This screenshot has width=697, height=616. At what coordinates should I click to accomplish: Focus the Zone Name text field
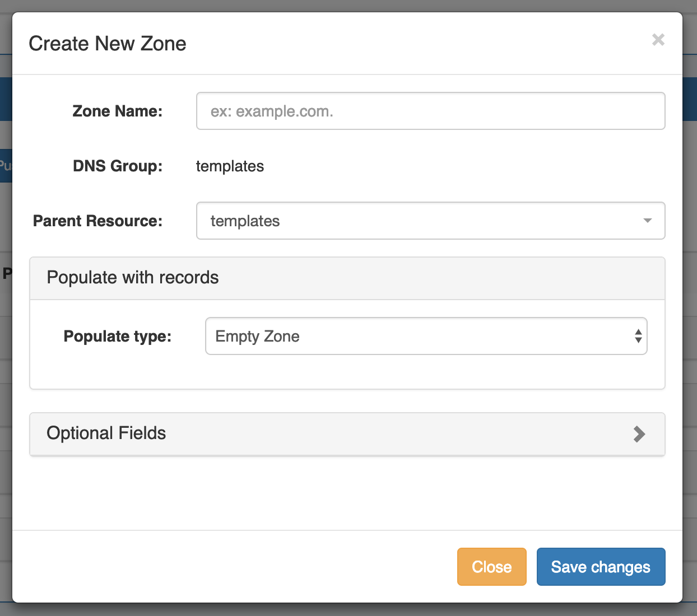(430, 111)
